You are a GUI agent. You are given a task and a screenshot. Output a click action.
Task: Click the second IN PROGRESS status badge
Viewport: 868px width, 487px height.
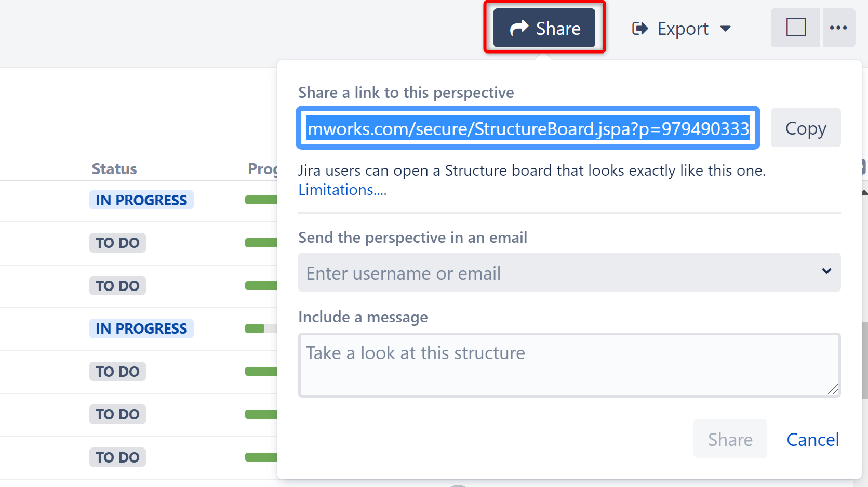tap(141, 328)
